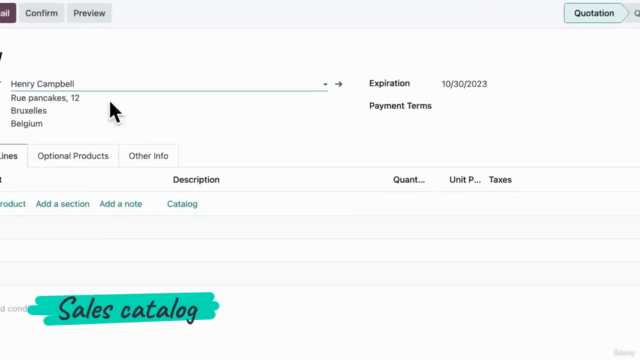
Task: Click the Bruxelles city text
Action: coord(29,111)
